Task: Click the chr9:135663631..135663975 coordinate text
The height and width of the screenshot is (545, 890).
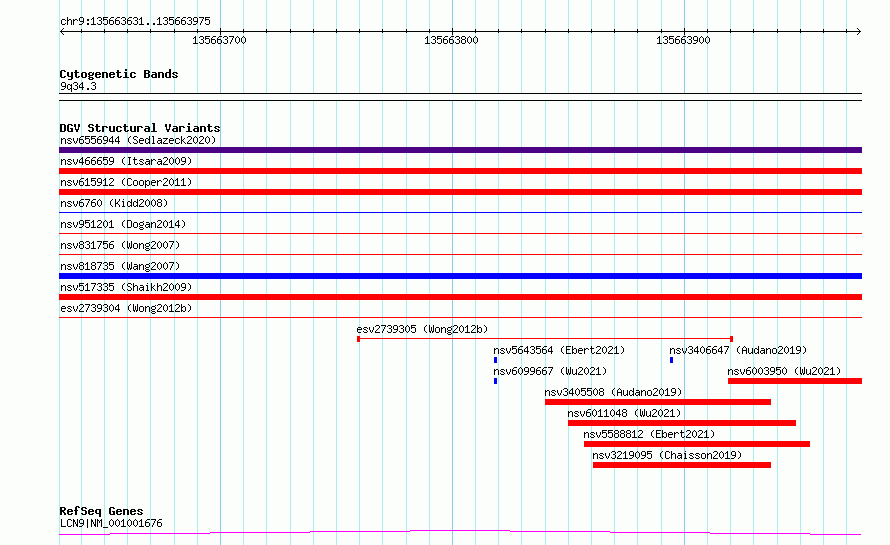Action: pyautogui.click(x=135, y=21)
